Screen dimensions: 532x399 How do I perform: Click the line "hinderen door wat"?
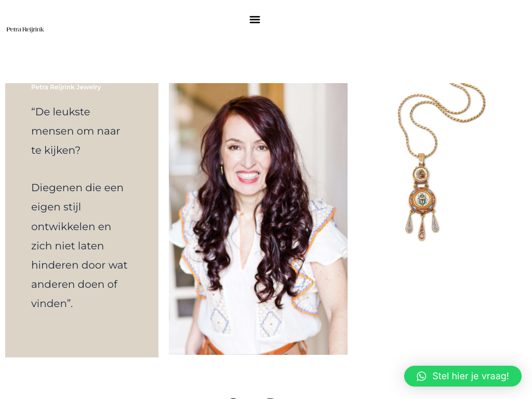(x=79, y=265)
